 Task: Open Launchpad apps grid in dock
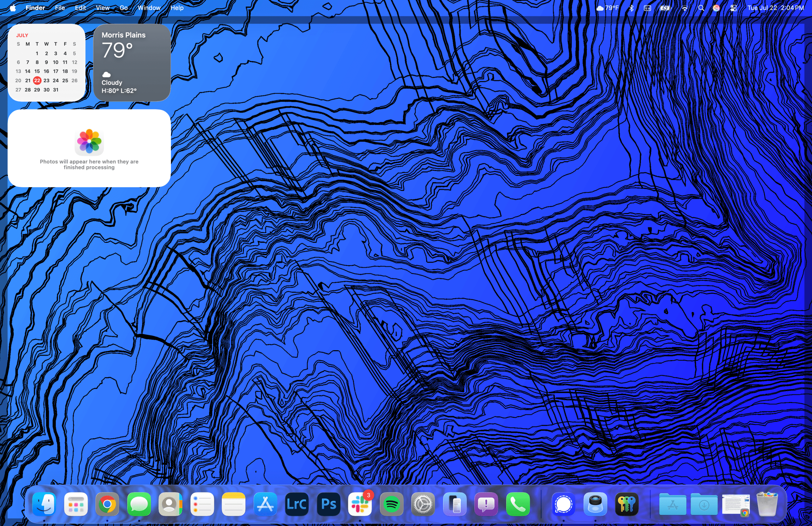76,504
